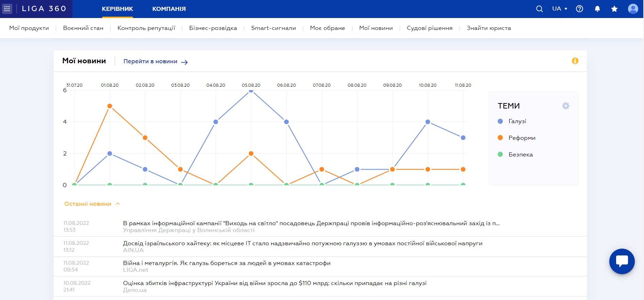Open Бізнес-розвідка menu item

tap(213, 28)
